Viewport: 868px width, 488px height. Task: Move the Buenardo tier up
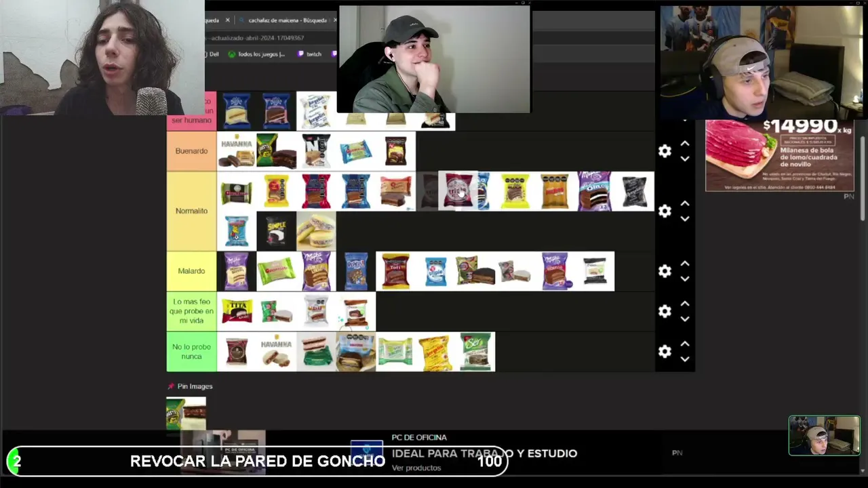coord(685,144)
